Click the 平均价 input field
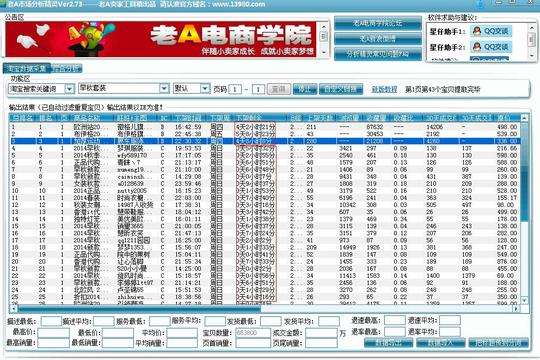This screenshot has height=360, width=540. [x=182, y=332]
